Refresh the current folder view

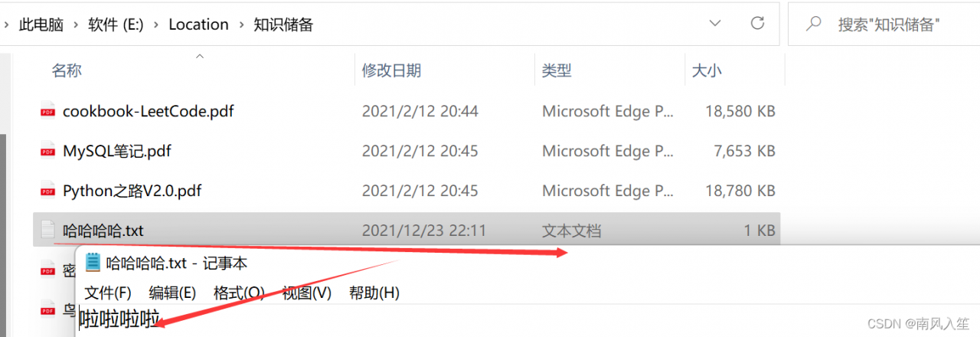pos(757,24)
